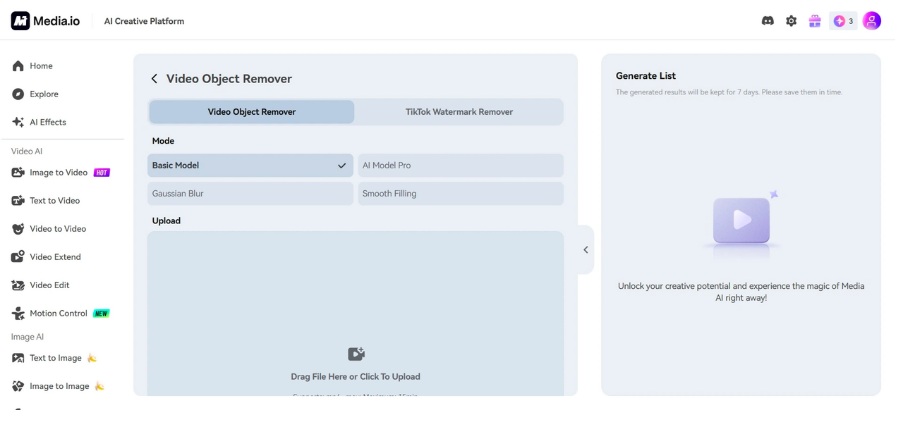
Task: Open the Discord community icon
Action: tap(767, 21)
